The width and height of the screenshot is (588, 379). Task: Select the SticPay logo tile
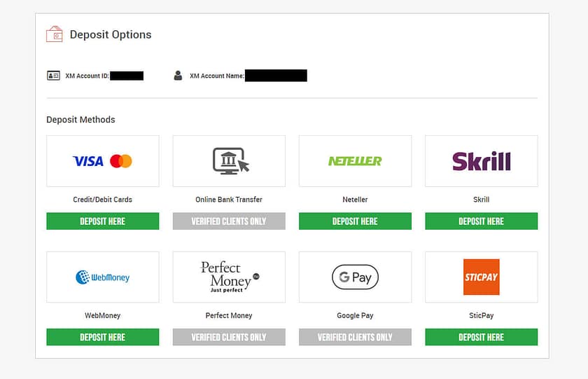pos(481,277)
